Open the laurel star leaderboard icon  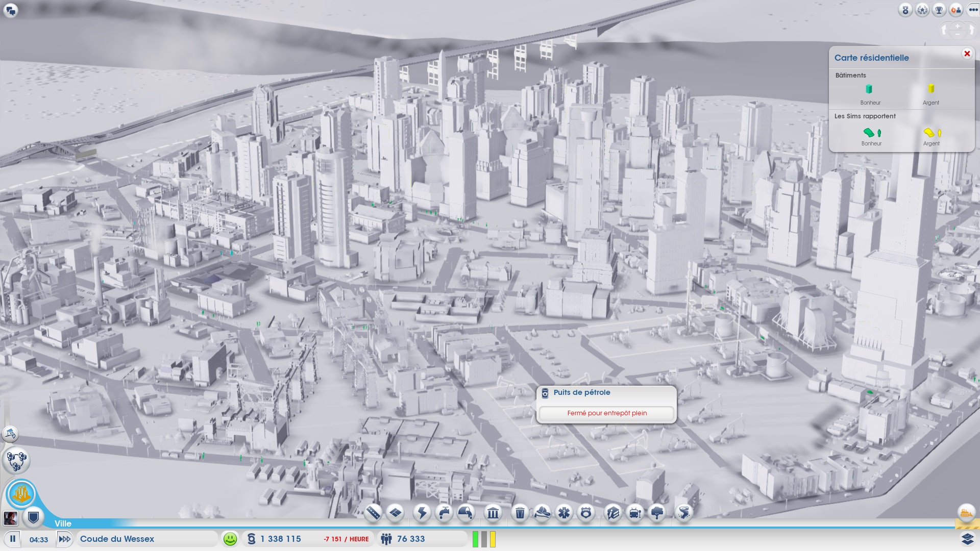point(922,10)
